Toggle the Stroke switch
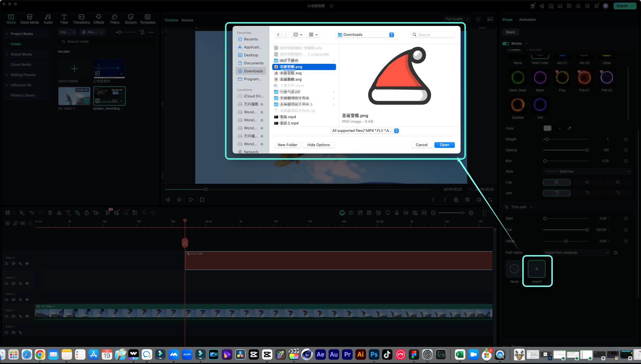This screenshot has width=641, height=364. (x=506, y=44)
